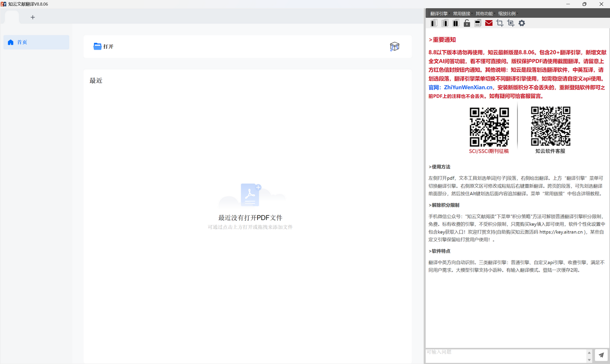Open the 缩放比例 zoom menu

507,14
